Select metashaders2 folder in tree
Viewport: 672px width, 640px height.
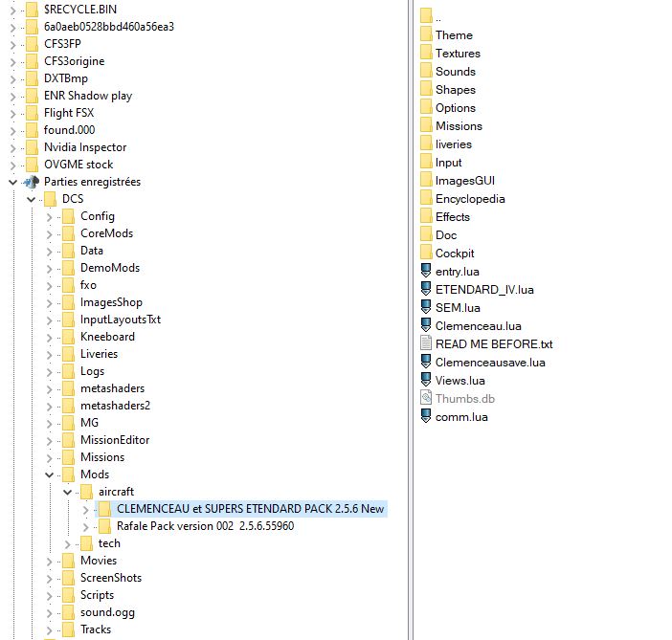tap(115, 406)
